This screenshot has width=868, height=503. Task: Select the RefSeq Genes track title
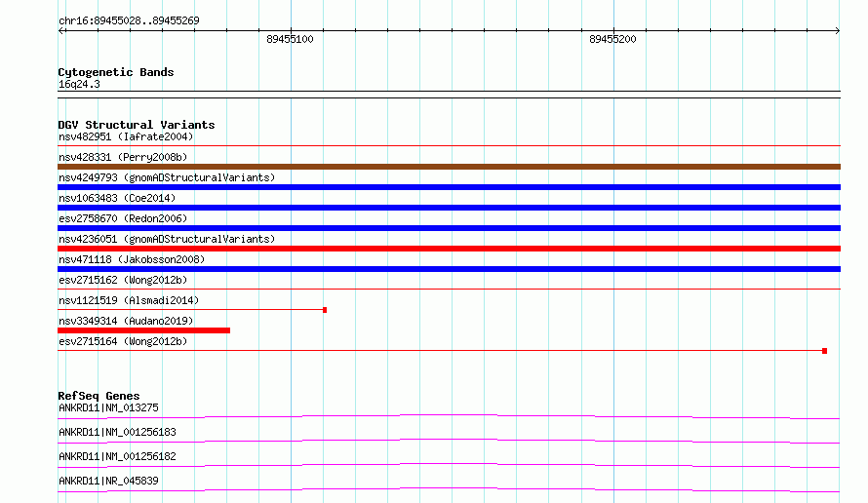99,396
